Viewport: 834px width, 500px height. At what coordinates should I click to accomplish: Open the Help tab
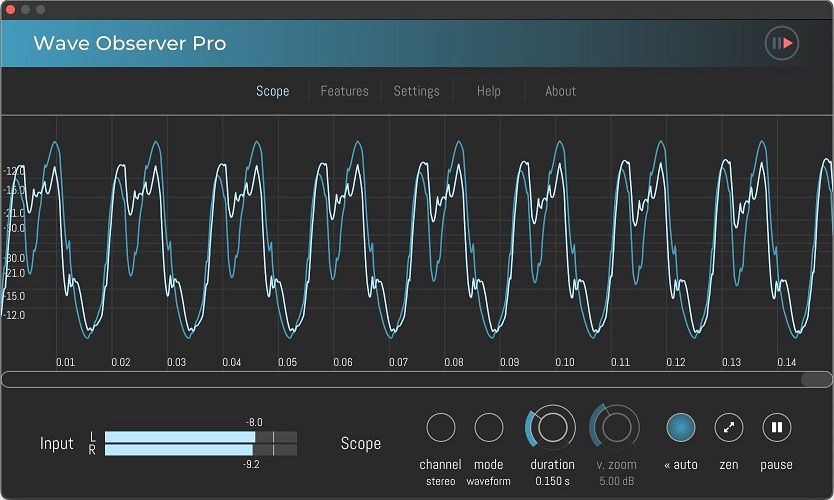pyautogui.click(x=488, y=91)
